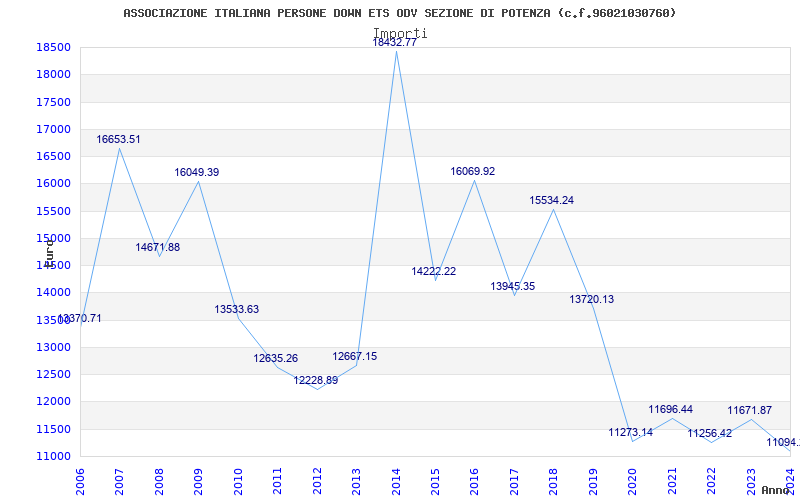Image resolution: width=800 pixels, height=500 pixels.
Task: Select the 18500 y-axis tick label
Action: (x=53, y=48)
